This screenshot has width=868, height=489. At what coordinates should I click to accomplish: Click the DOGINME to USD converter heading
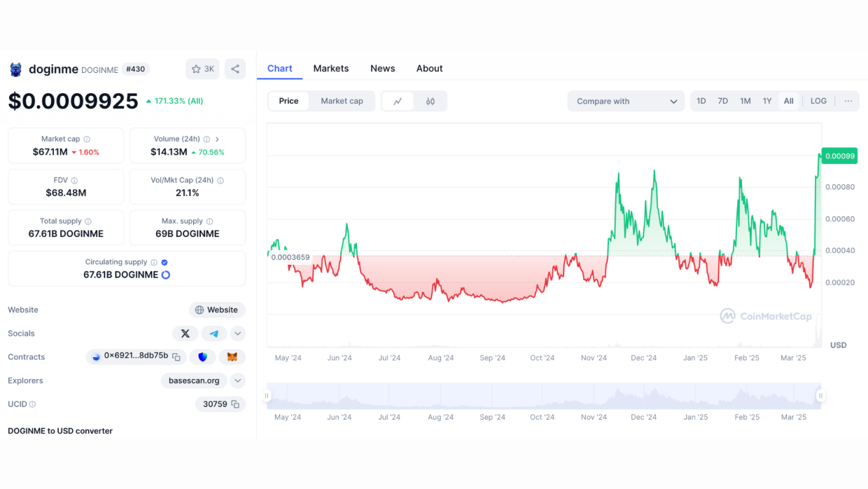[60, 431]
